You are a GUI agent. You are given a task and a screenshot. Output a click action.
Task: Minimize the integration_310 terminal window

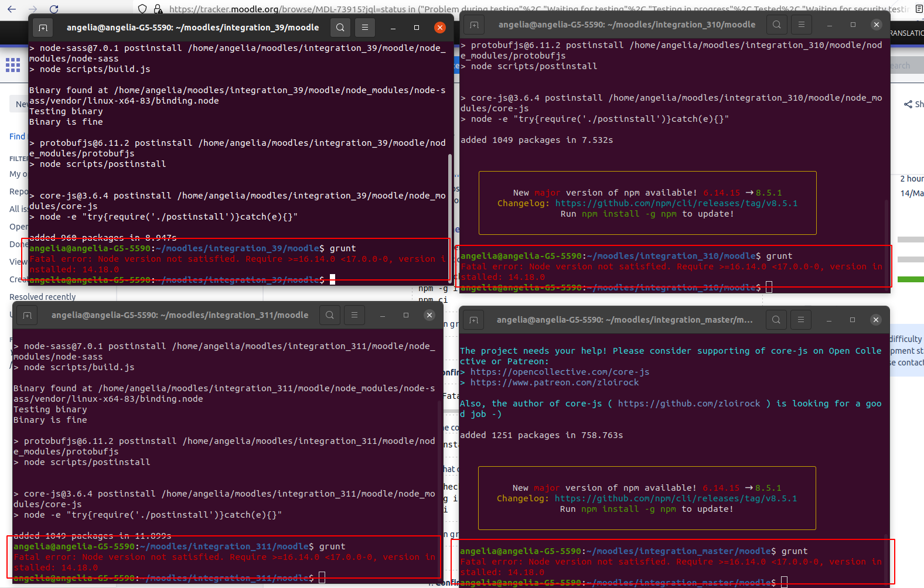830,25
